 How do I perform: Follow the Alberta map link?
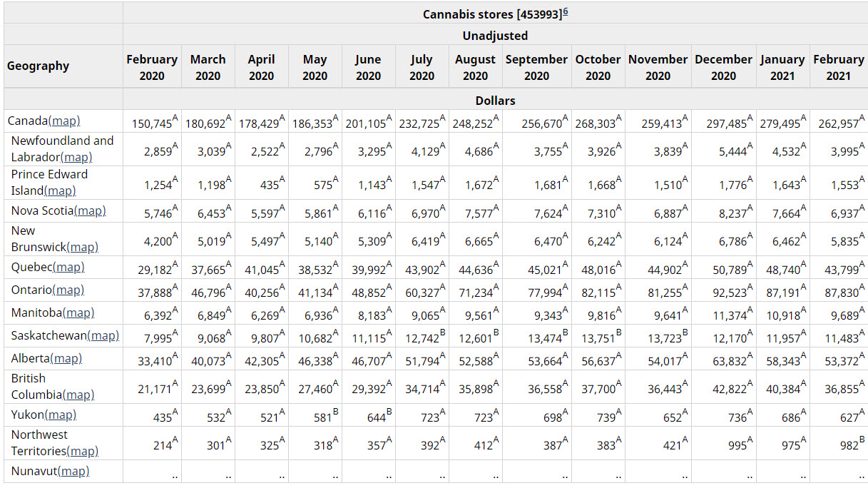[x=67, y=358]
